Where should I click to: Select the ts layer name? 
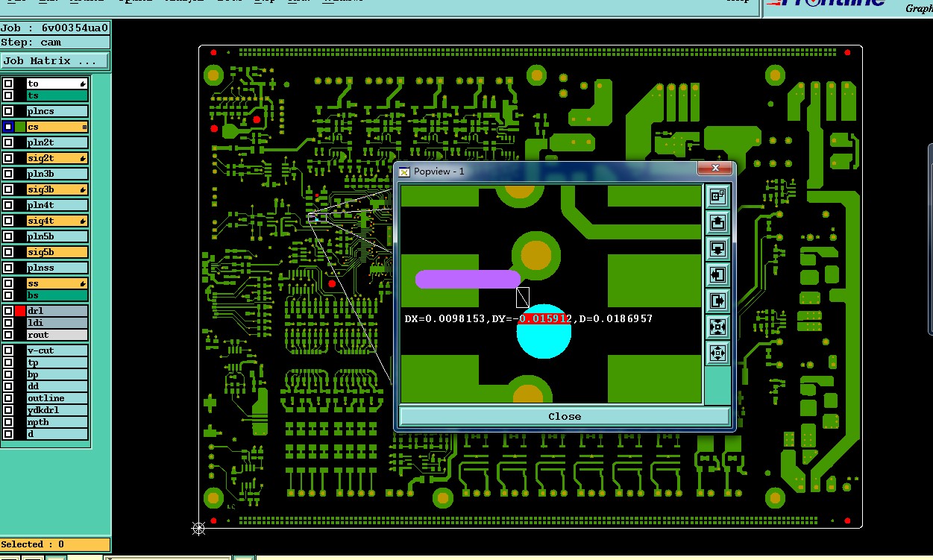coord(57,95)
